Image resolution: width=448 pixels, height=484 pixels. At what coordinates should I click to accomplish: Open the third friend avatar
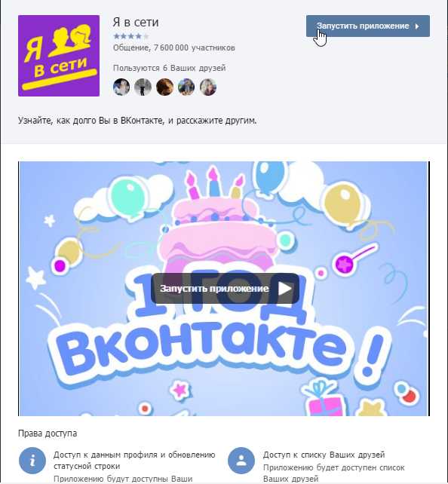(164, 87)
